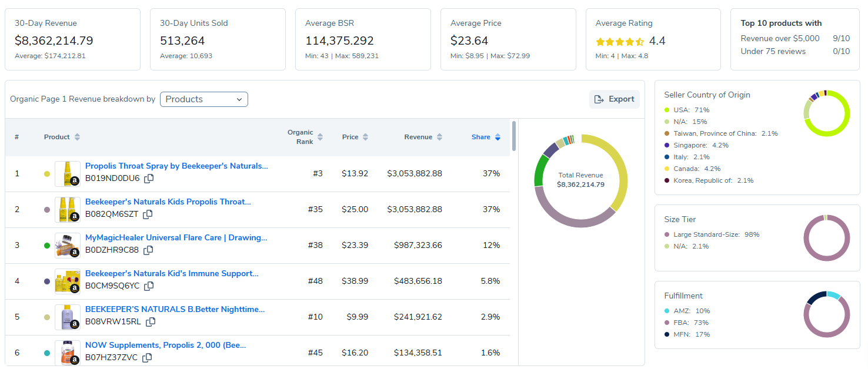Image resolution: width=868 pixels, height=369 pixels.
Task: Click the FBA: 73% legend entry
Action: pos(686,323)
